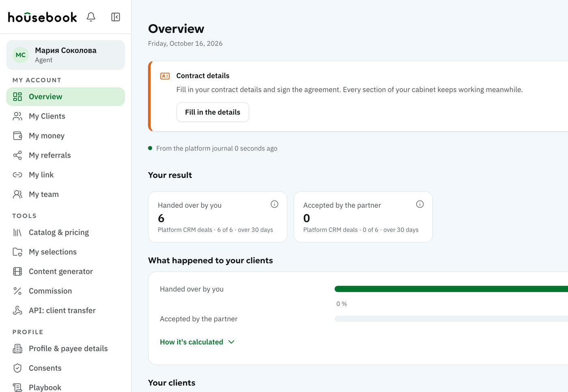This screenshot has width=568, height=392.
Task: Open notifications bell icon
Action: (91, 17)
